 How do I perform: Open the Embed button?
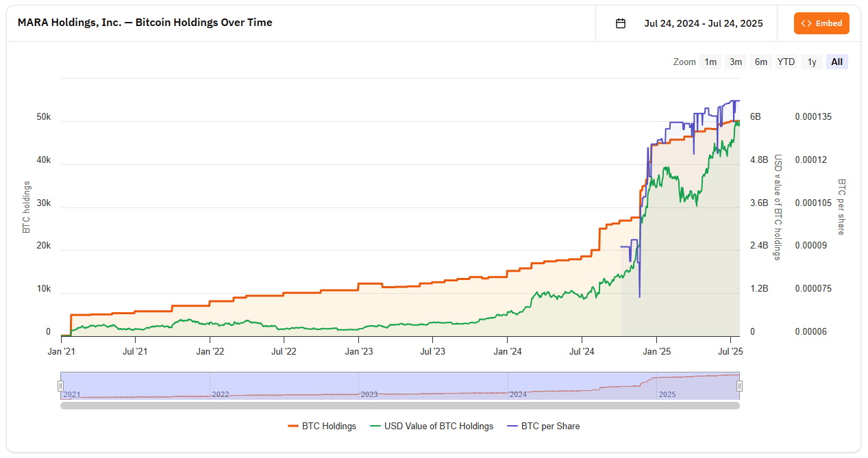(821, 23)
